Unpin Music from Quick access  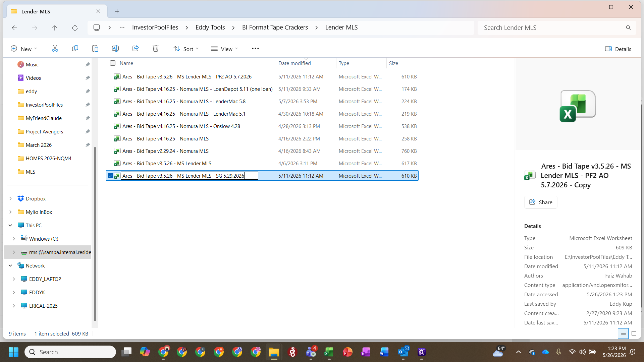[x=88, y=64]
